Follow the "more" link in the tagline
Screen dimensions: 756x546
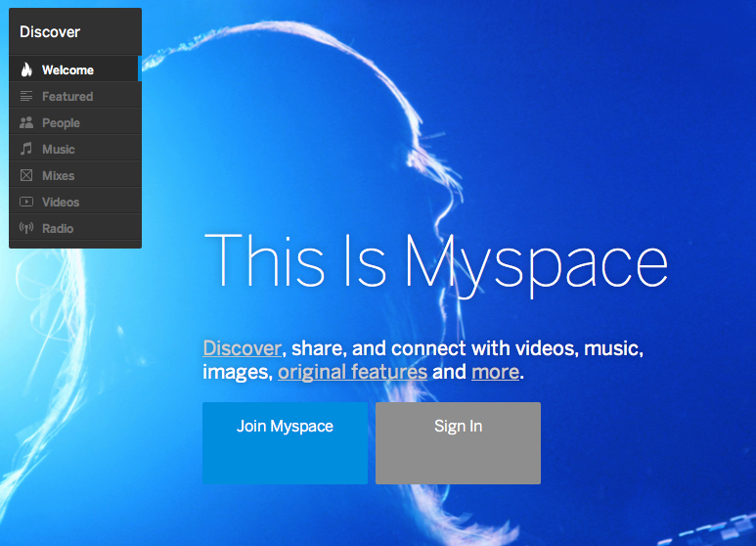(x=495, y=373)
